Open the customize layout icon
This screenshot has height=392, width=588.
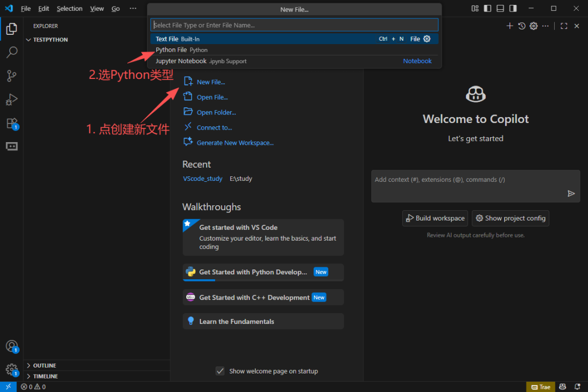point(475,8)
